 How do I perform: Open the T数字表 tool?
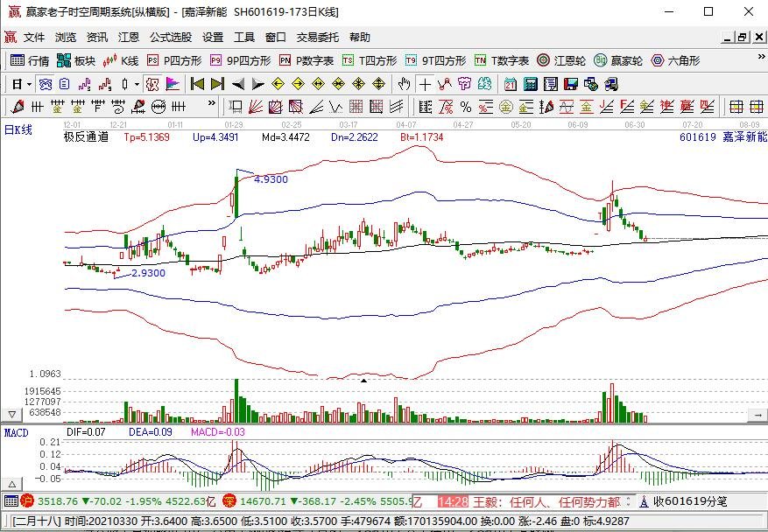coord(502,60)
